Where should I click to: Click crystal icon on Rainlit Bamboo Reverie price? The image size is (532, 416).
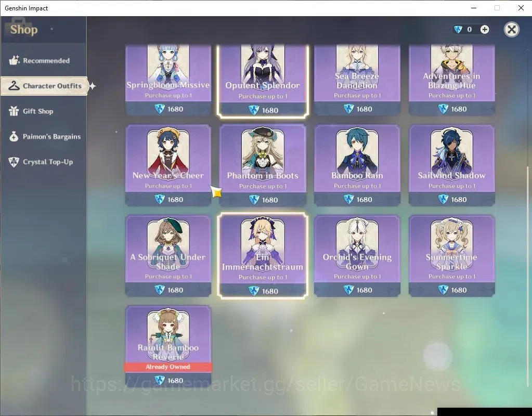pos(160,380)
